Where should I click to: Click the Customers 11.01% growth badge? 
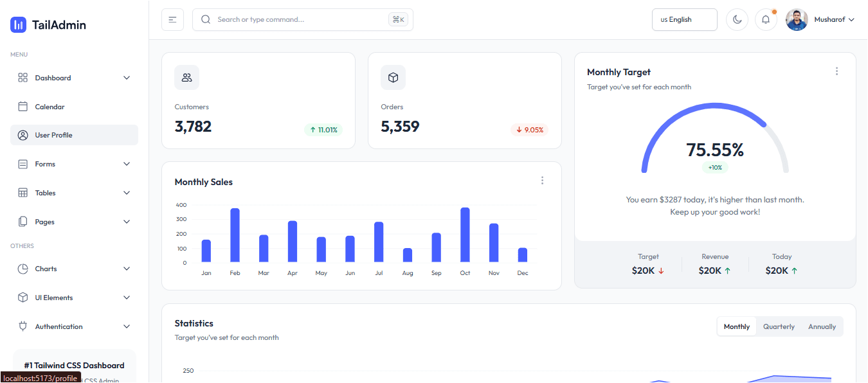(323, 130)
